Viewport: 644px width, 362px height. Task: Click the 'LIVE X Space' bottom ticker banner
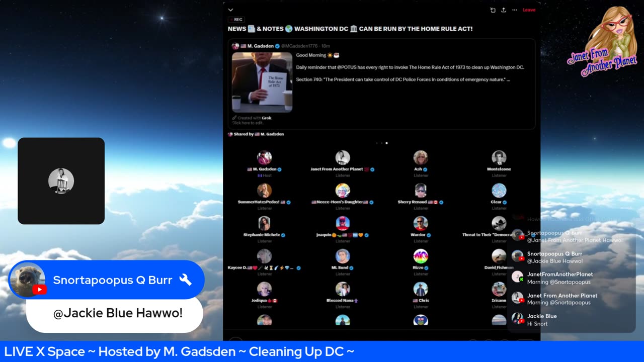(322, 351)
